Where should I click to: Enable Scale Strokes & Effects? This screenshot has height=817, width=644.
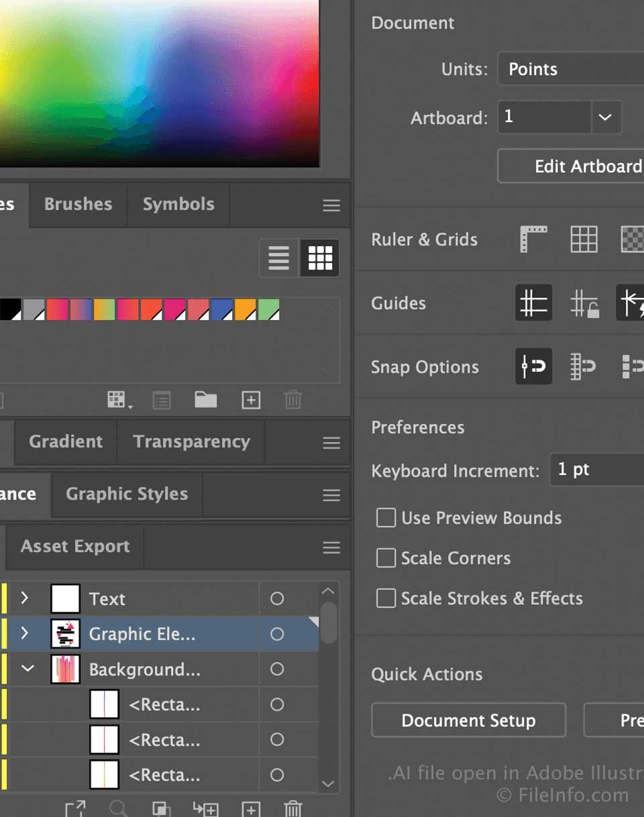(386, 598)
